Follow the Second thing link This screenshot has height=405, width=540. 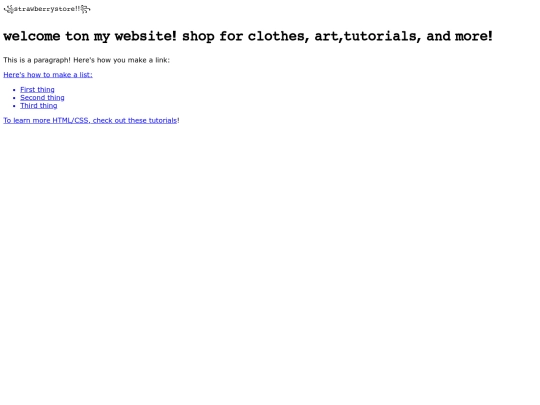tap(42, 97)
